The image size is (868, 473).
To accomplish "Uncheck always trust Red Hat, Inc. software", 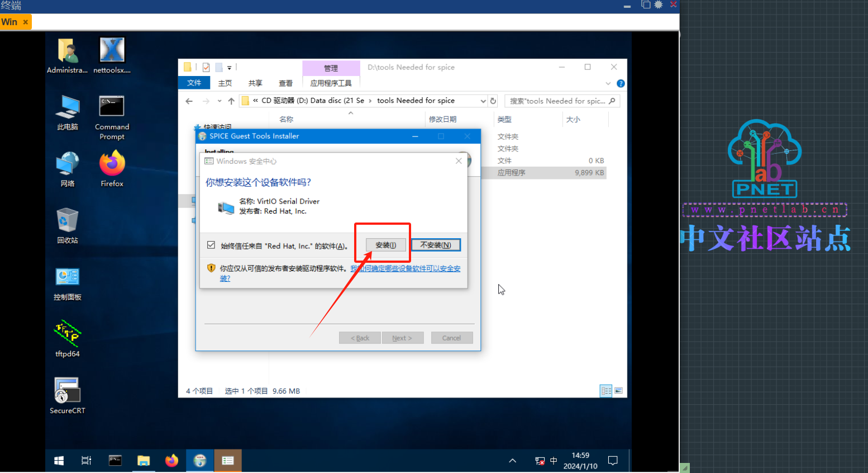I will [211, 245].
